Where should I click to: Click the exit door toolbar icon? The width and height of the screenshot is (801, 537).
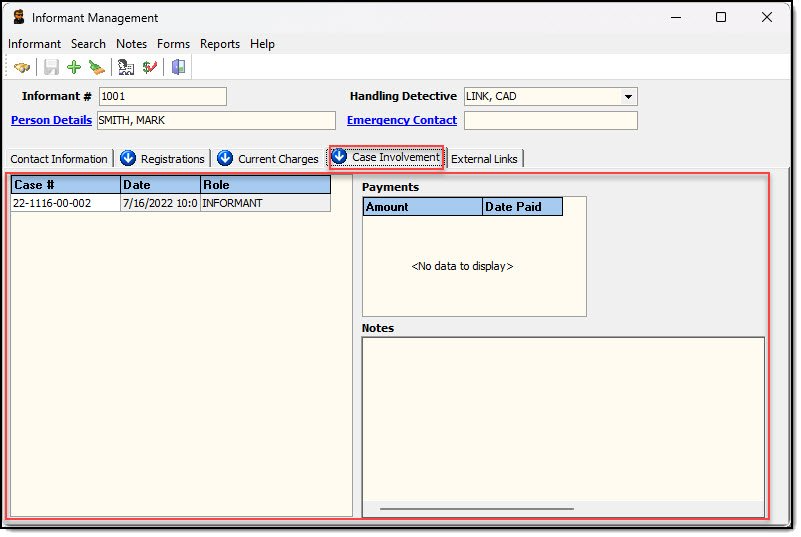tap(179, 67)
